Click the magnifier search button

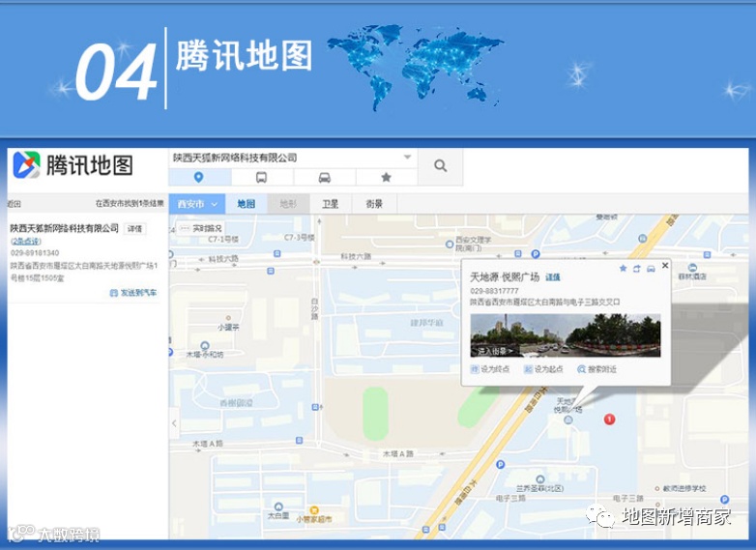[440, 166]
